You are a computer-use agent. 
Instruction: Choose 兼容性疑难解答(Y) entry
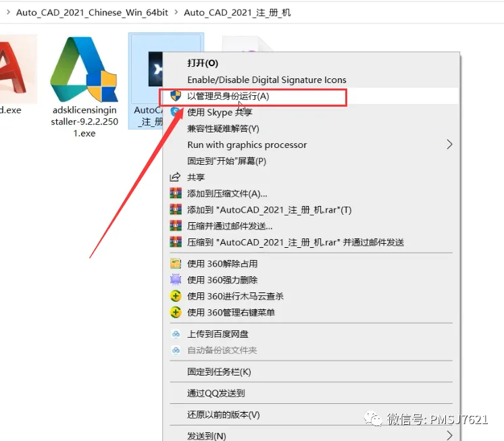[x=223, y=128]
